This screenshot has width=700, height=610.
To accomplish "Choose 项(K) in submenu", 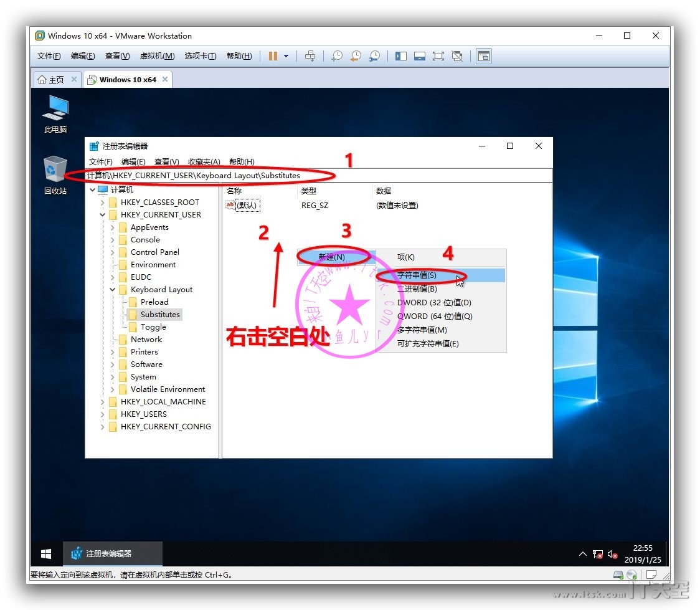I will pos(442,257).
